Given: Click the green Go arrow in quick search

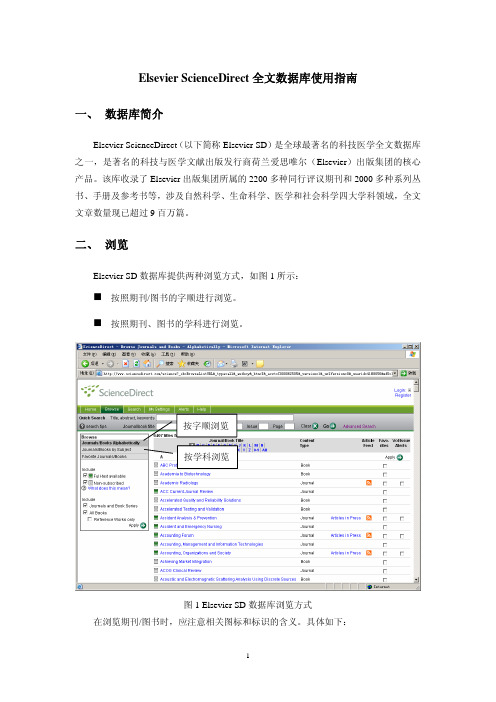Looking at the screenshot, I should pyautogui.click(x=333, y=426).
